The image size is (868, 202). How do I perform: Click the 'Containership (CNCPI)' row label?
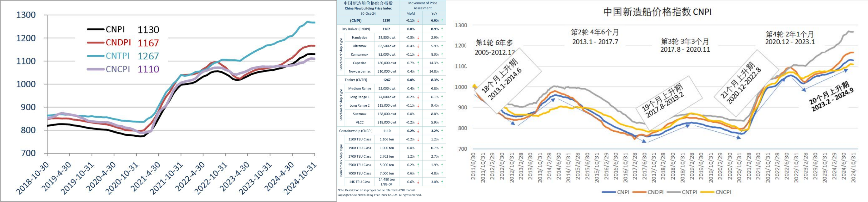tap(356, 131)
